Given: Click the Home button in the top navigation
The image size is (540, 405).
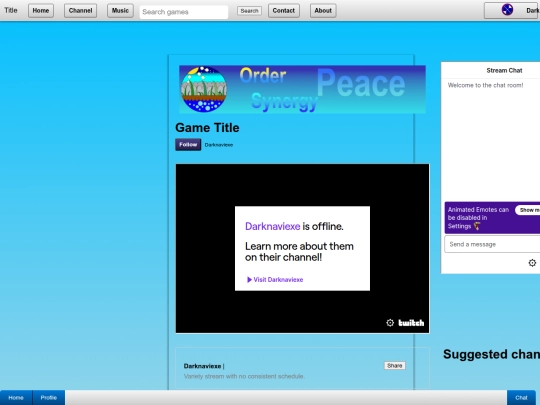Looking at the screenshot, I should pyautogui.click(x=41, y=11).
